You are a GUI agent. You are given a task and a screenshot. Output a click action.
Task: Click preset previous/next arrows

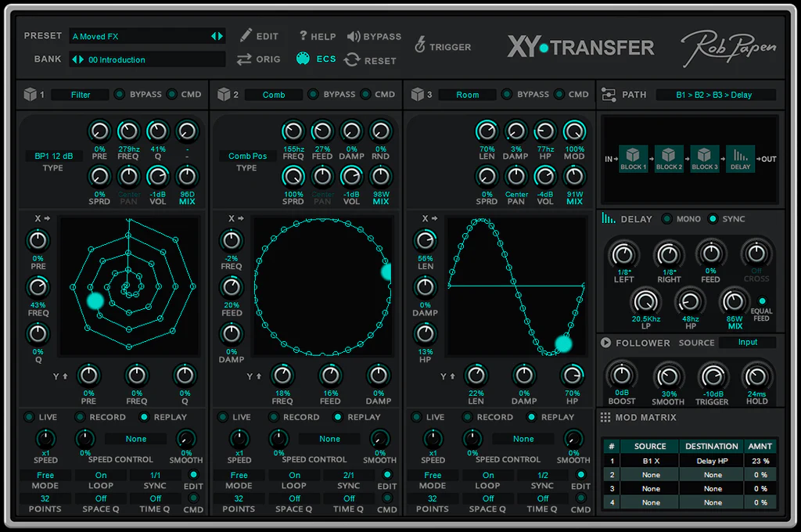point(217,36)
